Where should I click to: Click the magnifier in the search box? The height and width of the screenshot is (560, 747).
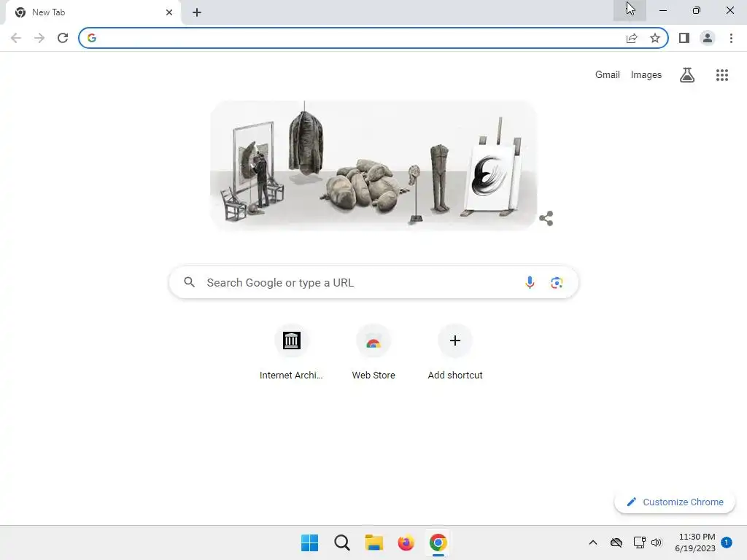click(x=189, y=282)
